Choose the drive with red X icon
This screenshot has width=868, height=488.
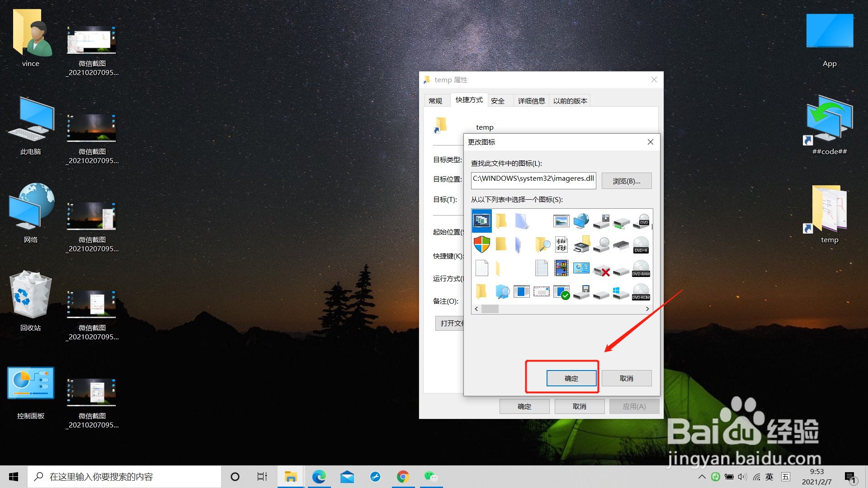pyautogui.click(x=601, y=271)
